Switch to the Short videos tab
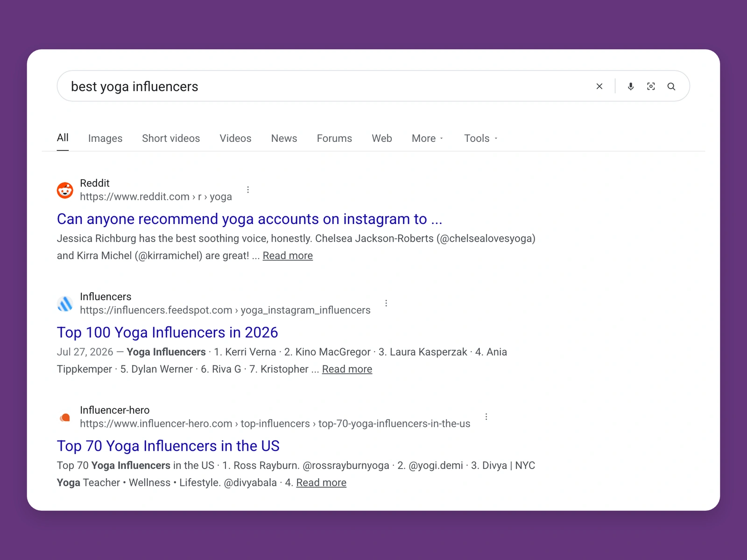The image size is (747, 560). pyautogui.click(x=171, y=139)
